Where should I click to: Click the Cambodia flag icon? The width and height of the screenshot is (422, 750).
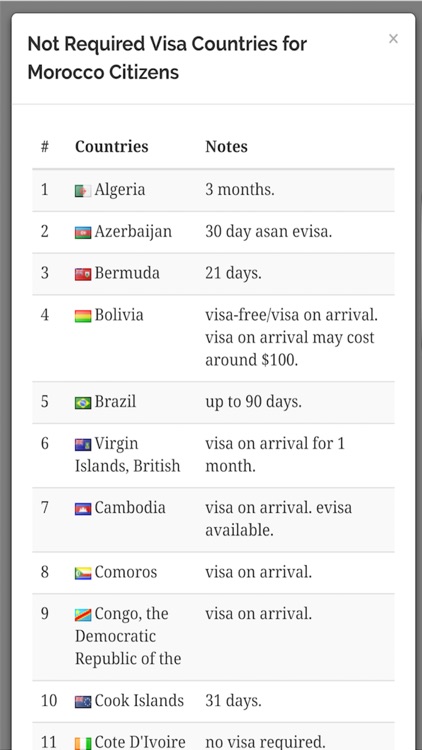click(83, 509)
